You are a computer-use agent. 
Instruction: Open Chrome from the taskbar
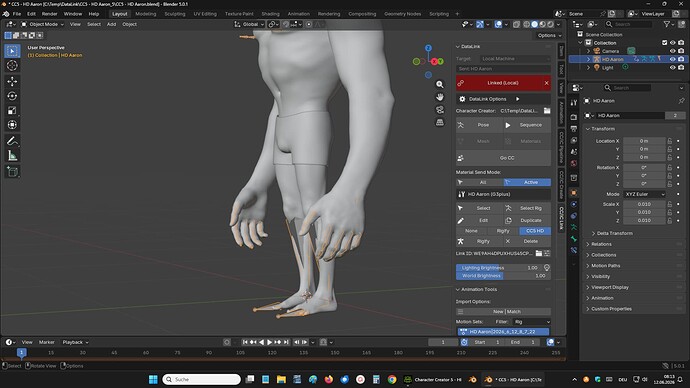coord(392,379)
